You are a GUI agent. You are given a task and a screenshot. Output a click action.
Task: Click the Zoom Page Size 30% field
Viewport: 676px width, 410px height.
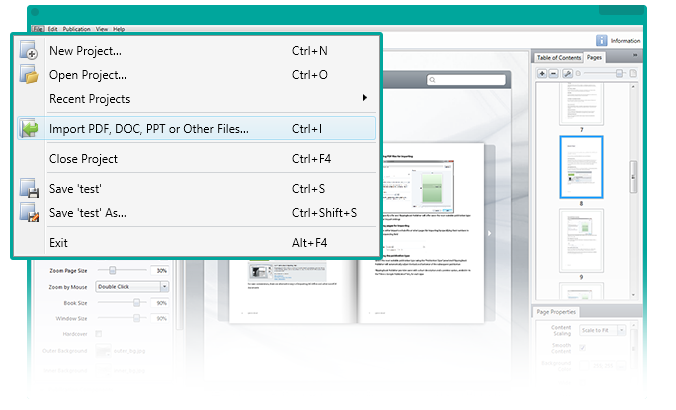(x=160, y=271)
